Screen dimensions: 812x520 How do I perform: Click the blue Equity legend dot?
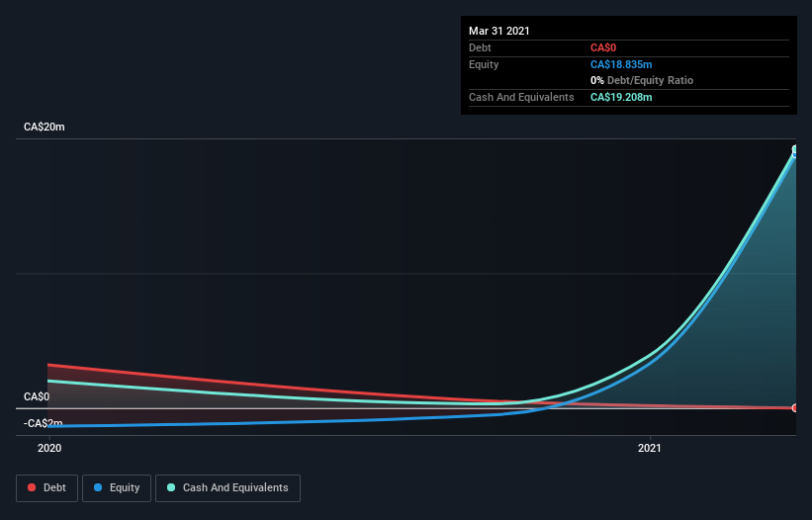[98, 487]
